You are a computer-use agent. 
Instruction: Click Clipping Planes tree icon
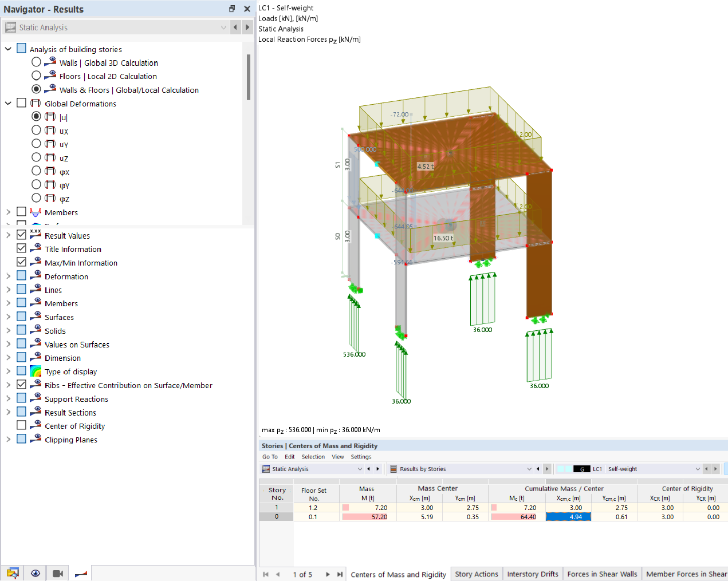coord(36,439)
